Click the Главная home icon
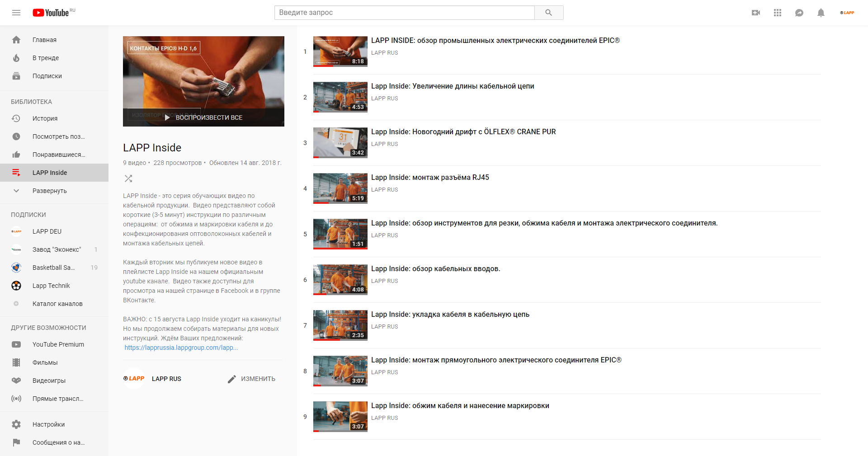This screenshot has height=456, width=868. [x=16, y=40]
